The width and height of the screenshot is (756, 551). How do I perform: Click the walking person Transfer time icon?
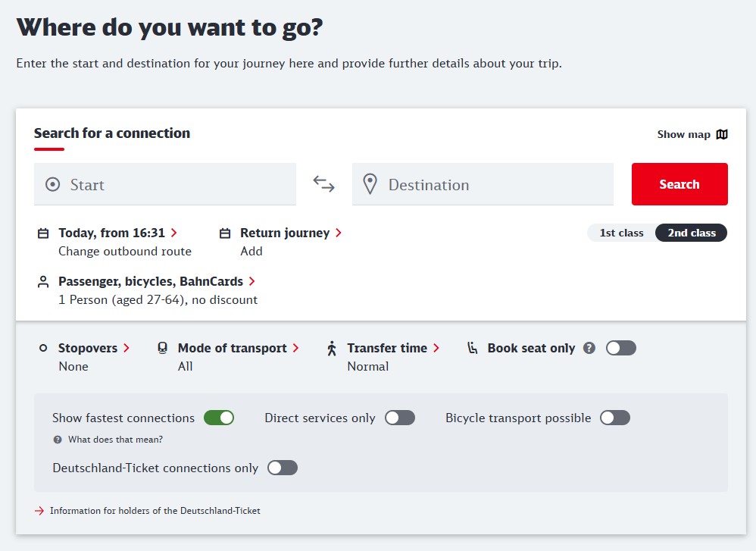pos(332,349)
